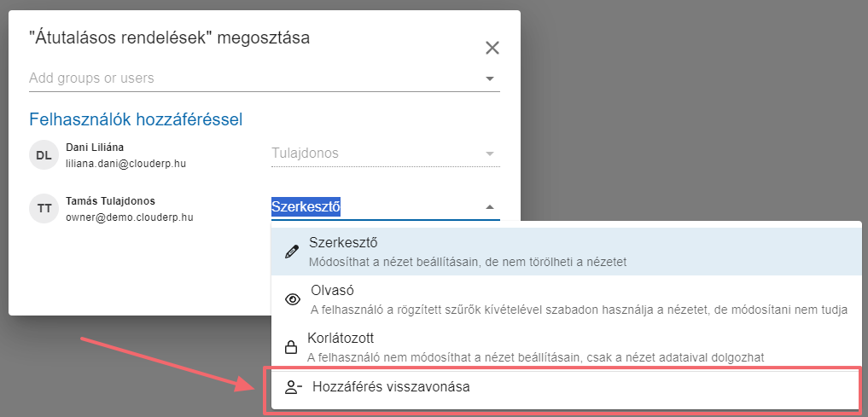Click the eye icon beside Olvasó
The width and height of the screenshot is (868, 417).
tap(293, 299)
